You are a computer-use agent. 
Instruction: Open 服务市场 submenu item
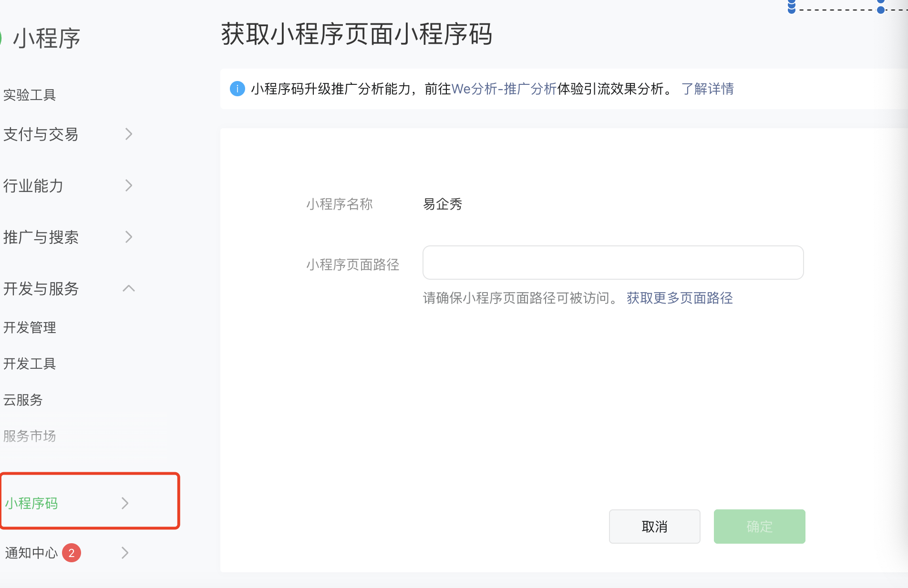30,436
